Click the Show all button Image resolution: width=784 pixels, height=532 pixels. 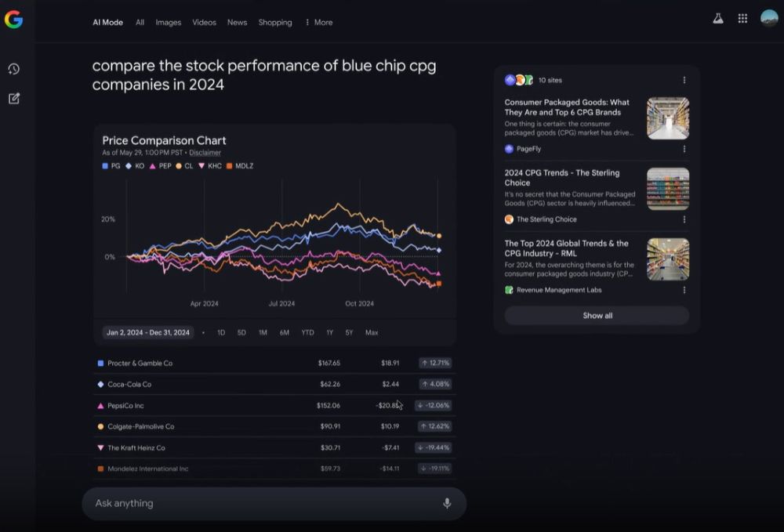click(597, 316)
